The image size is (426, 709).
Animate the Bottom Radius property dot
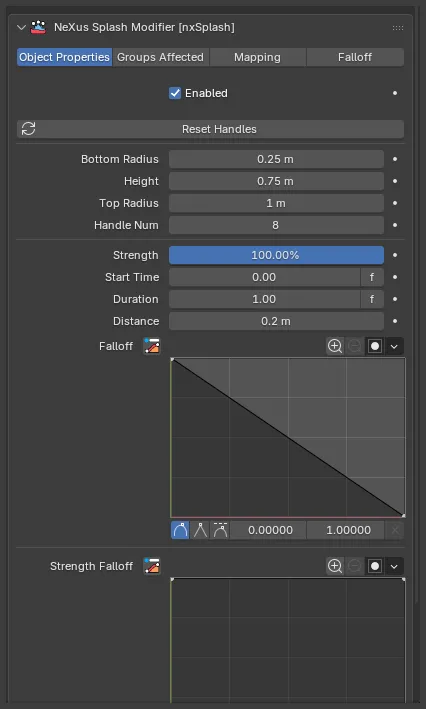(x=395, y=159)
